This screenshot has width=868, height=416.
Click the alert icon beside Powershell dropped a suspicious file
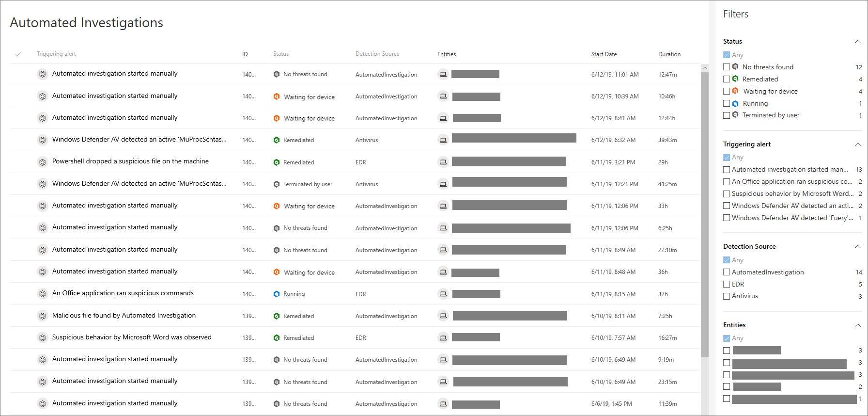(43, 162)
